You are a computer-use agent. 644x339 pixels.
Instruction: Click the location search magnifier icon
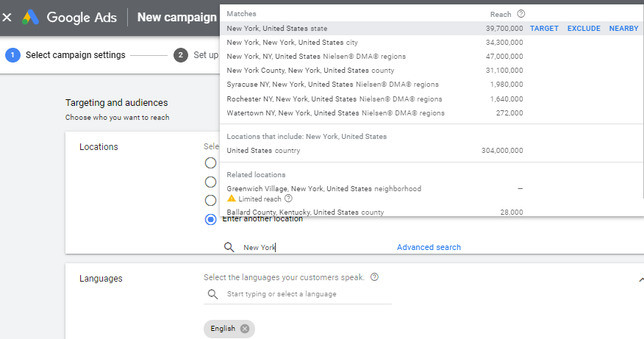tap(229, 248)
